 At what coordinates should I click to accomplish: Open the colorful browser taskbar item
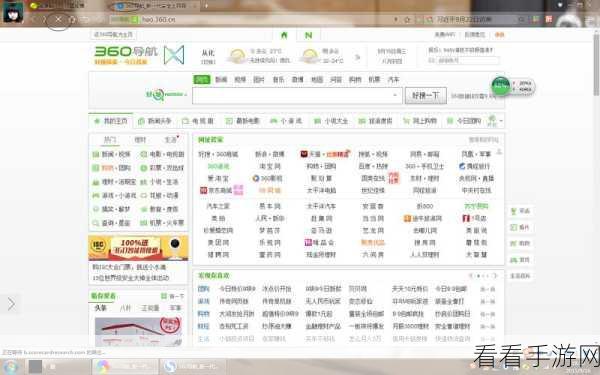(124, 367)
